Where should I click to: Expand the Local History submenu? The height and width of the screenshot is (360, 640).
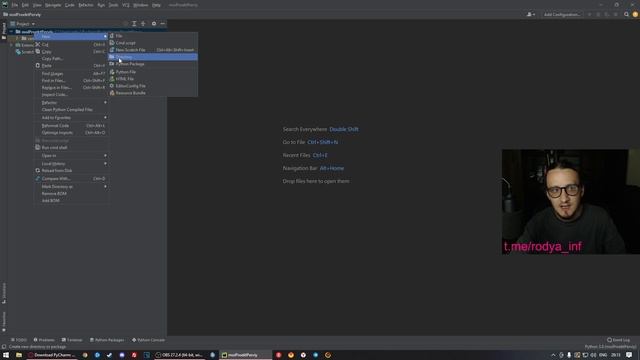71,164
